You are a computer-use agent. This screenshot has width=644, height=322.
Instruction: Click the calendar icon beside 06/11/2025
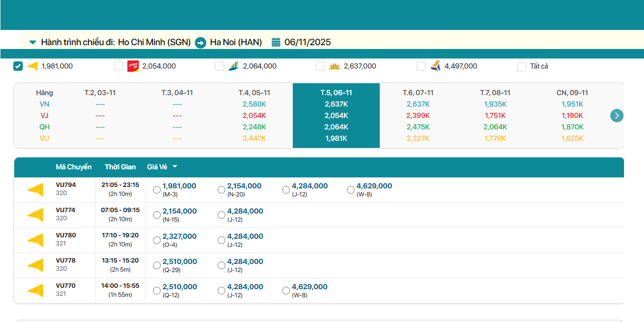[276, 42]
